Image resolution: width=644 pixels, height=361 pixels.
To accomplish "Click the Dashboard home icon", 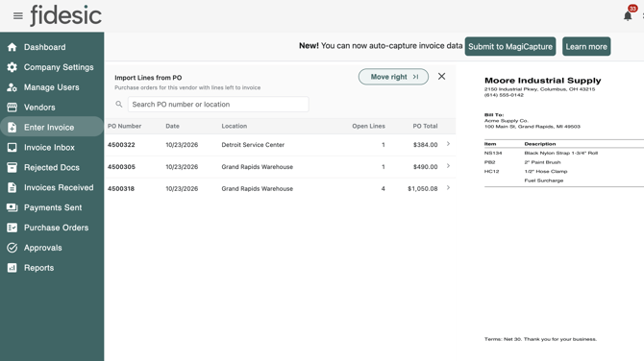I will tap(12, 47).
